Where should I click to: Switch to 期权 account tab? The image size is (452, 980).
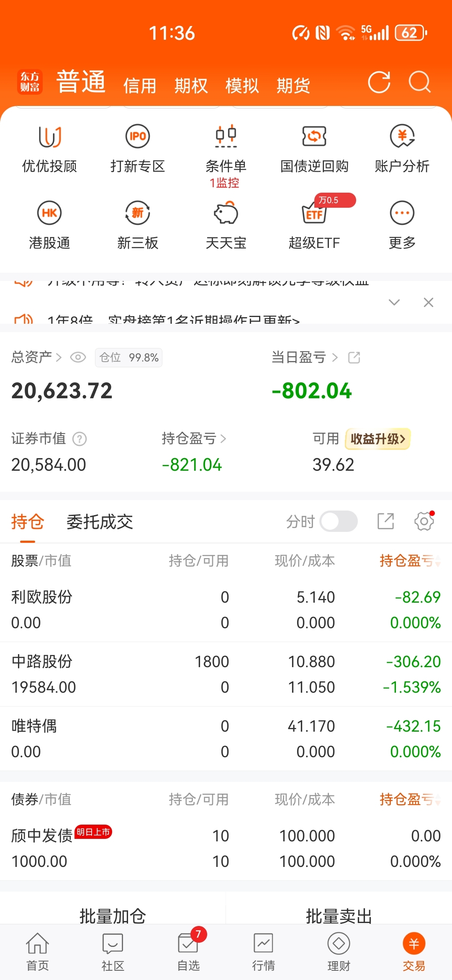[x=191, y=86]
